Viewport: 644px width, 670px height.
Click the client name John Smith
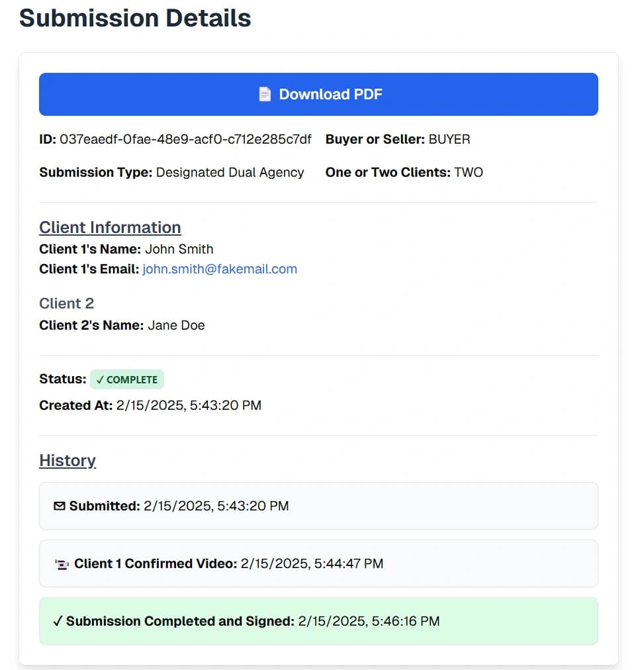(179, 249)
